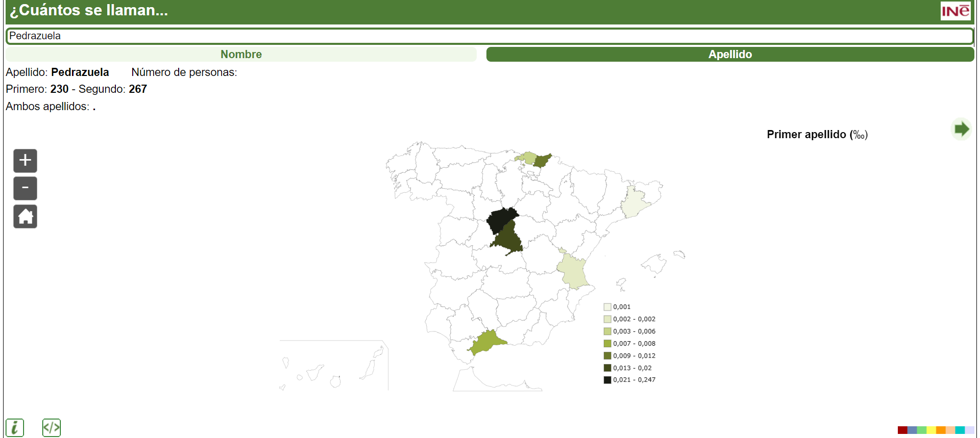The height and width of the screenshot is (438, 980).
Task: Click the olive Gipuzkoa province on map
Action: click(x=542, y=161)
